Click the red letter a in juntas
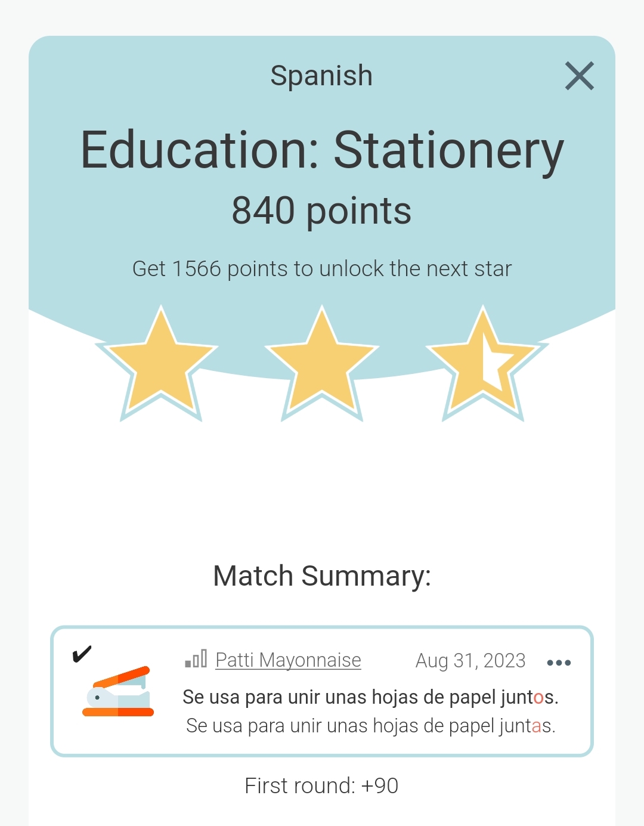 pos(536,727)
